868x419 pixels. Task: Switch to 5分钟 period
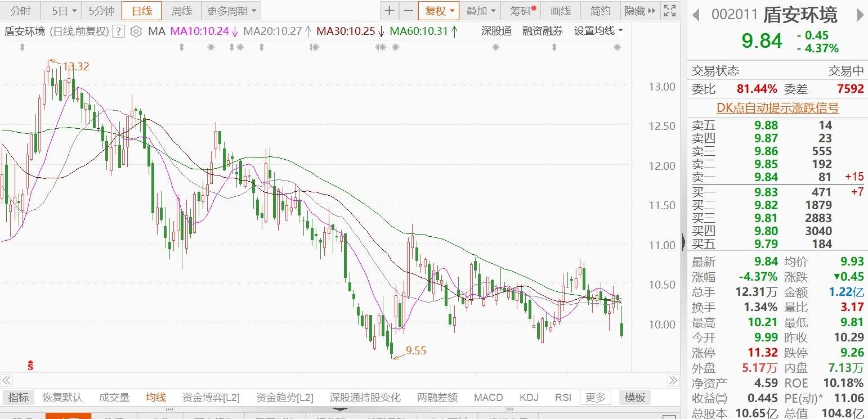(x=101, y=11)
